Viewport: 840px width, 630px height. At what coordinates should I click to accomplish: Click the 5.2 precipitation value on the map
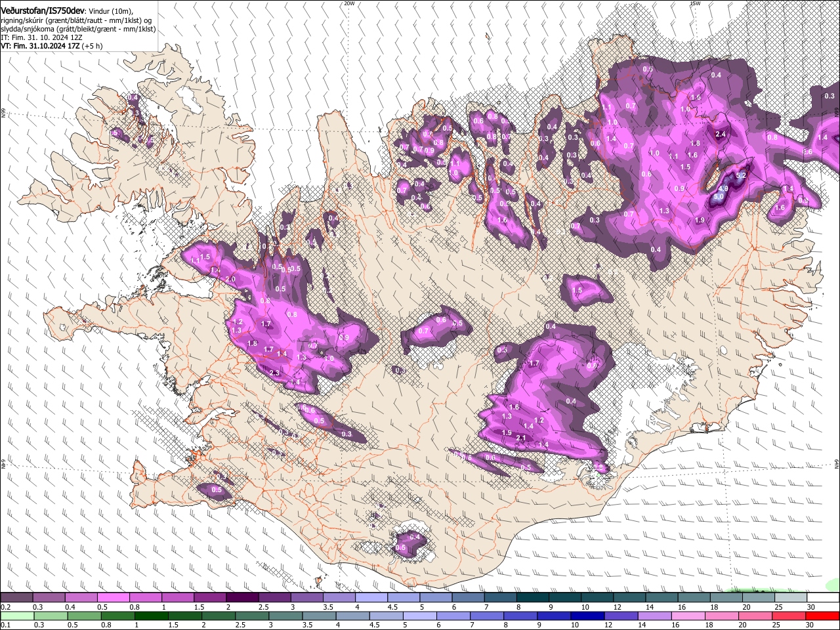[742, 176]
